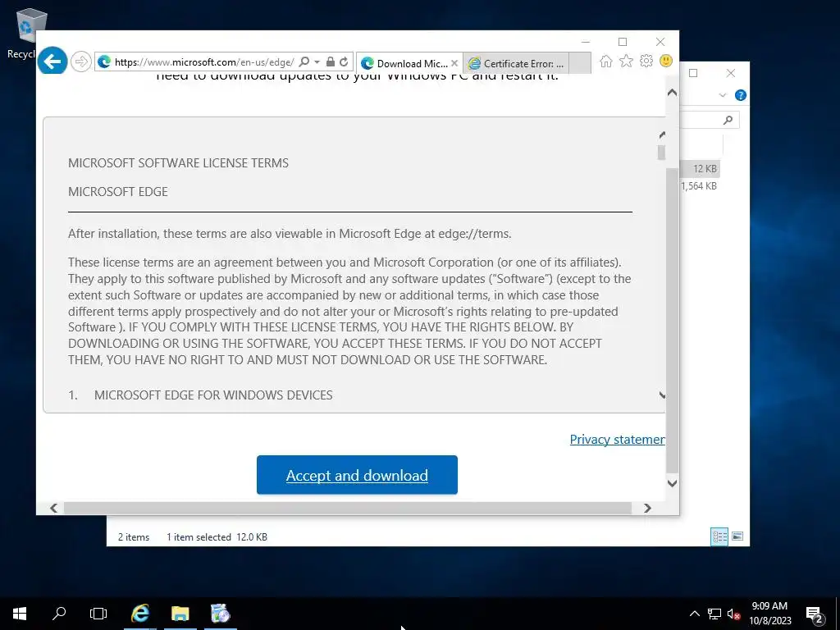Image resolution: width=840 pixels, height=630 pixels.
Task: Click the MICROSOFT EDGE heading text
Action: click(118, 192)
